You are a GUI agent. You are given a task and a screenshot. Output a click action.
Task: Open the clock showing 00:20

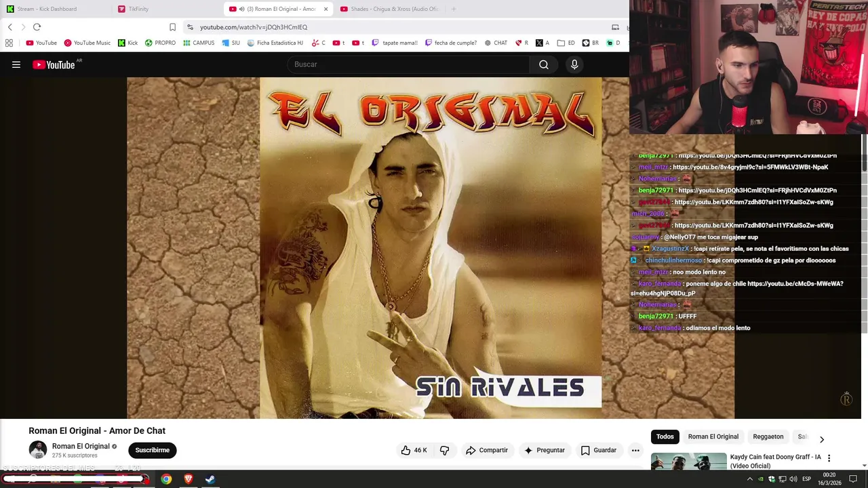tap(829, 479)
